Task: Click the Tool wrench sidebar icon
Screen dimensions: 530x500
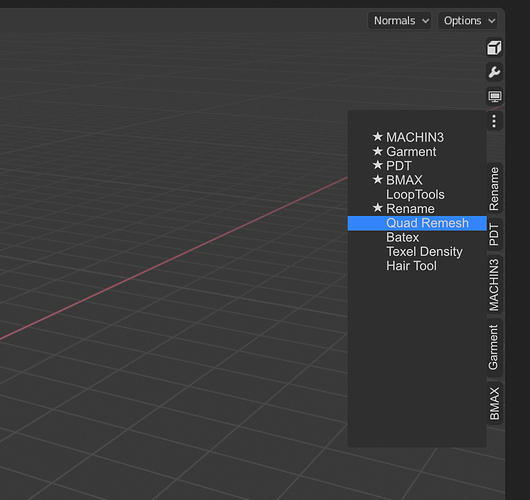Action: 494,72
